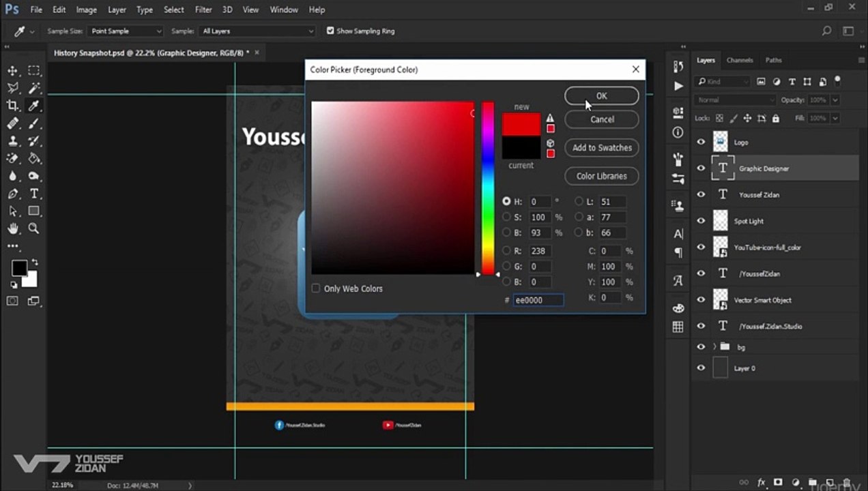Select the Horizontal Type tool
The width and height of the screenshot is (868, 491).
33,194
